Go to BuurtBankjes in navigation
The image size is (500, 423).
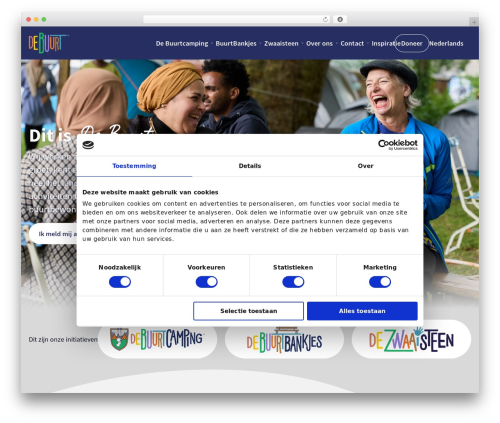point(236,44)
